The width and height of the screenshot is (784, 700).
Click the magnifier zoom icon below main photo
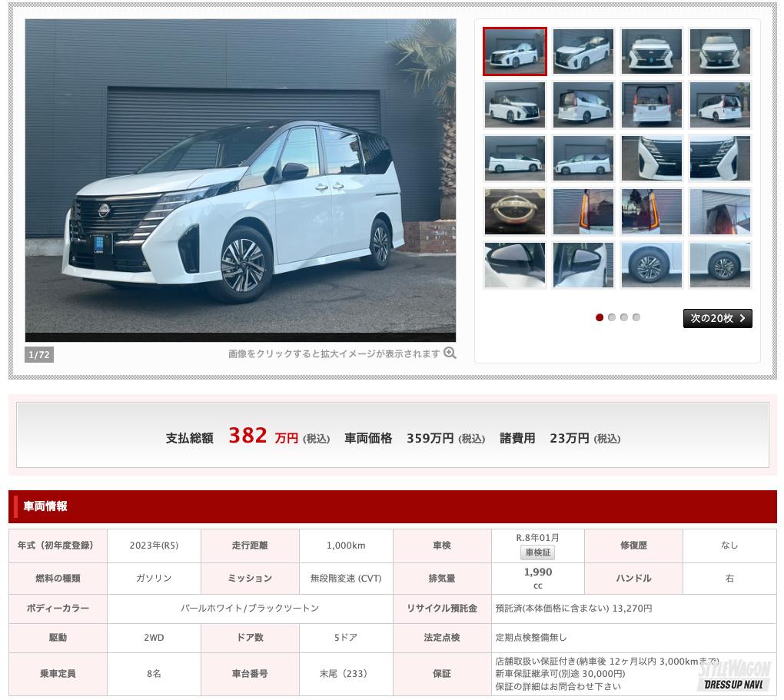[x=450, y=353]
